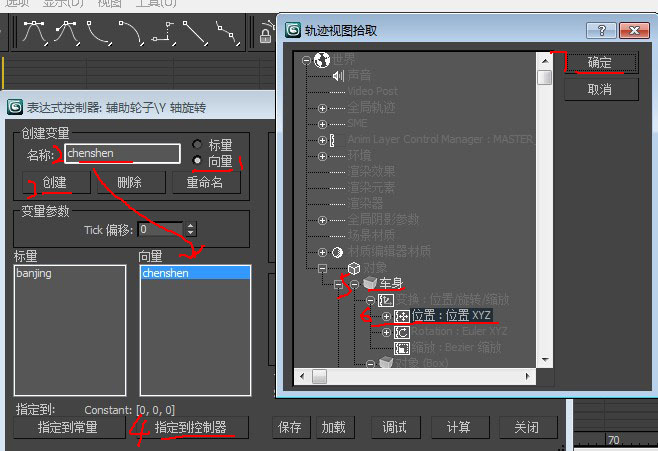Expand the Rotation : Euler XYZ node
The image size is (658, 451).
tap(386, 332)
